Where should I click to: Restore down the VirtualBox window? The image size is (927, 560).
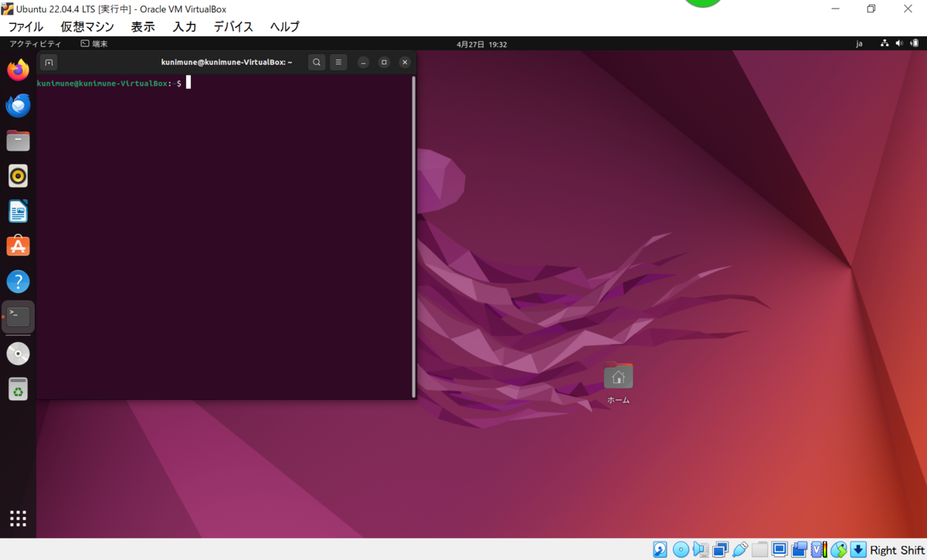(871, 8)
